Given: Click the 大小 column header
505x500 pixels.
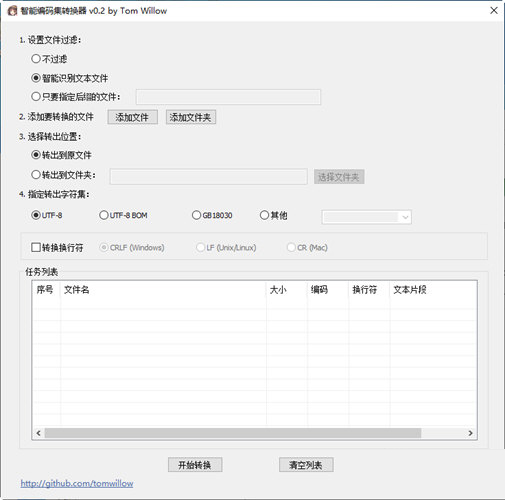Looking at the screenshot, I should (287, 290).
